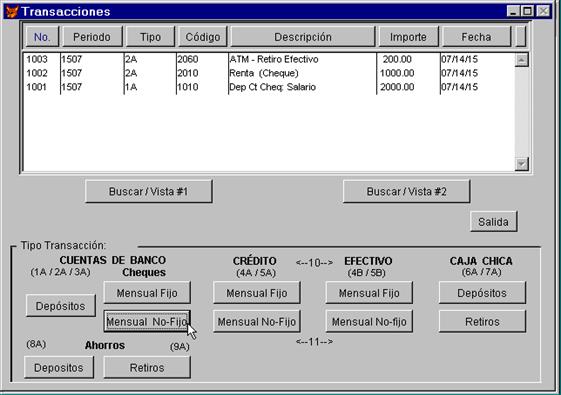Maximize the Transacciones window
The width and height of the screenshot is (561, 395).
527,11
